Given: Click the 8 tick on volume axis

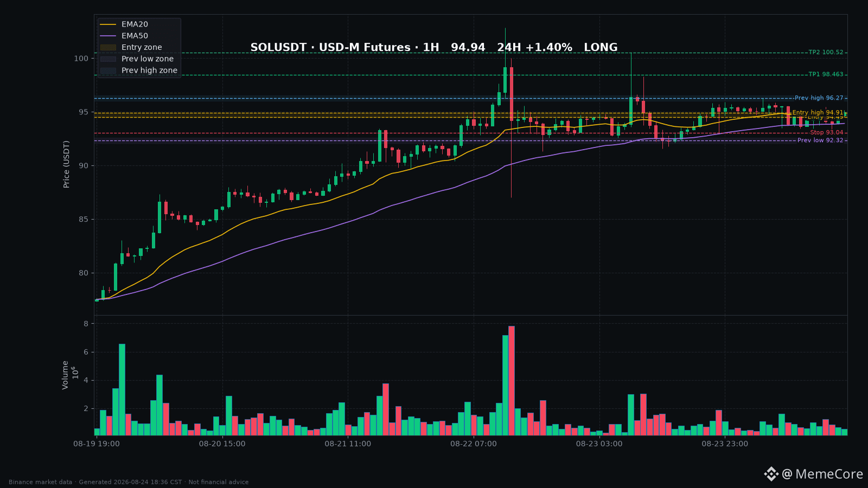Looking at the screenshot, I should [86, 324].
